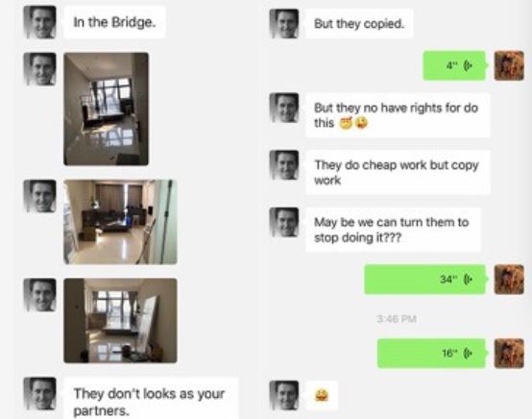The image size is (532, 419).
Task: Click avatar beside 'They don't looks as your partners'
Action: pos(40,394)
